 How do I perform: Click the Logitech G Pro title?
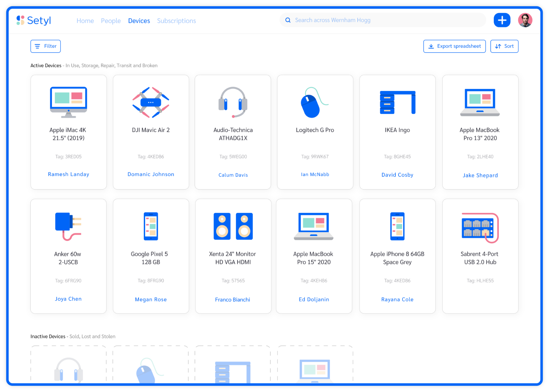(315, 130)
